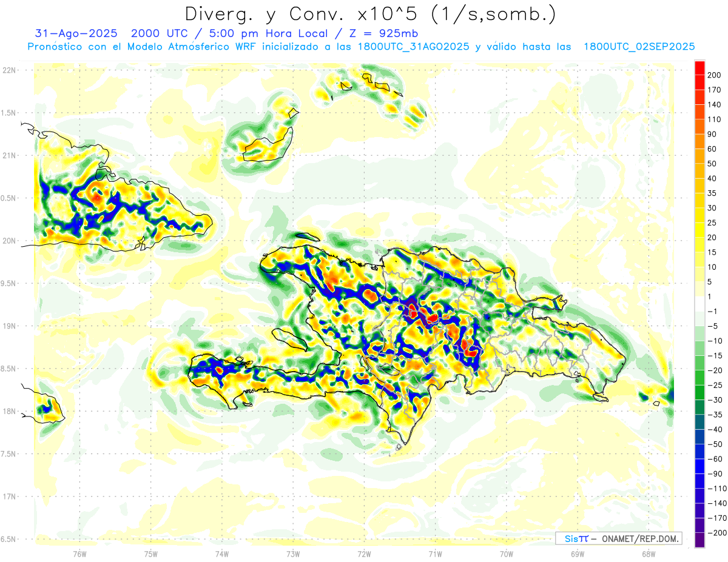The height and width of the screenshot is (562, 728).
Task: Click the colorbar value '60' on positive side
Action: click(x=713, y=149)
